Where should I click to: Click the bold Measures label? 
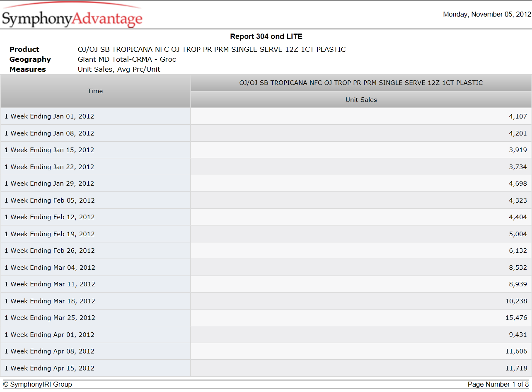pyautogui.click(x=28, y=69)
